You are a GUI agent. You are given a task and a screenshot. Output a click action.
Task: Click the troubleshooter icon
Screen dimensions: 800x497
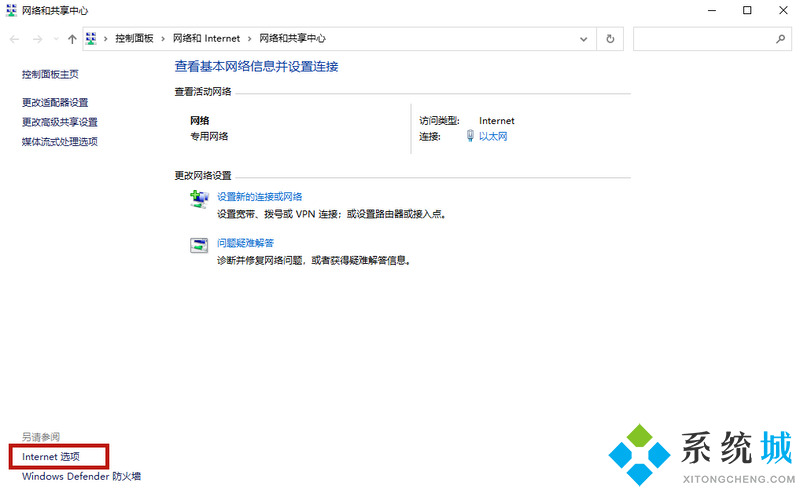click(x=199, y=245)
